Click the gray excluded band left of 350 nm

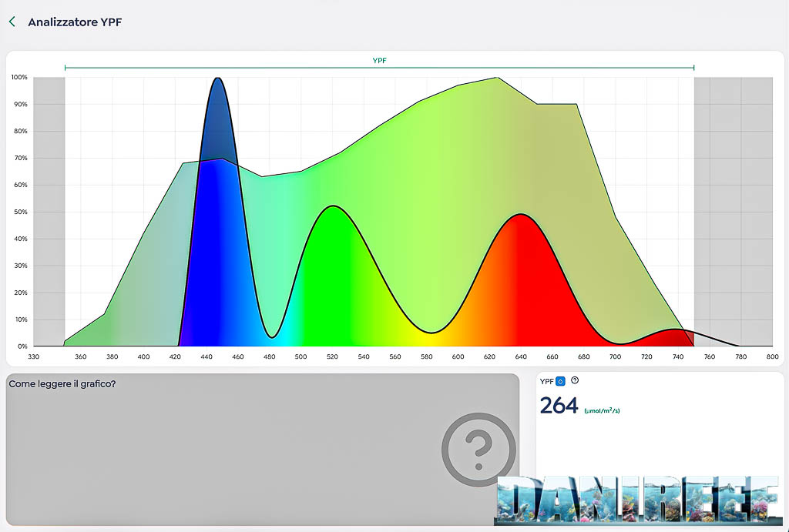(49, 208)
